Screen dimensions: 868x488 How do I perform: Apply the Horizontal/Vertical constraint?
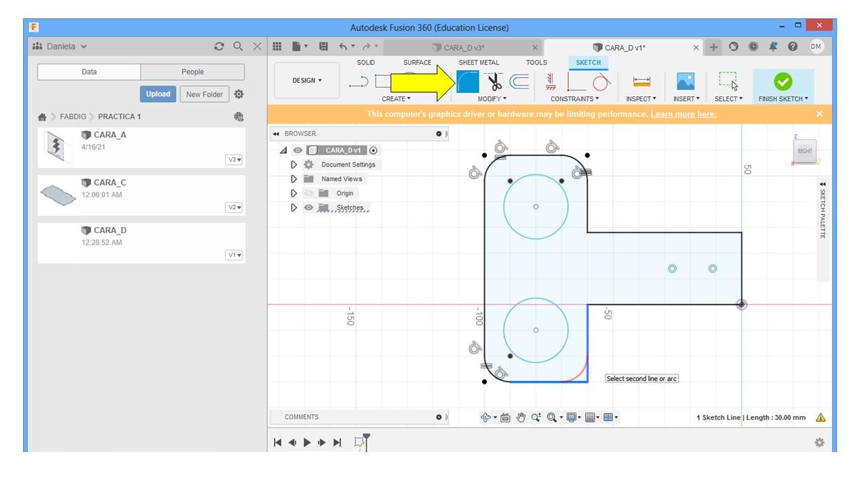(550, 81)
